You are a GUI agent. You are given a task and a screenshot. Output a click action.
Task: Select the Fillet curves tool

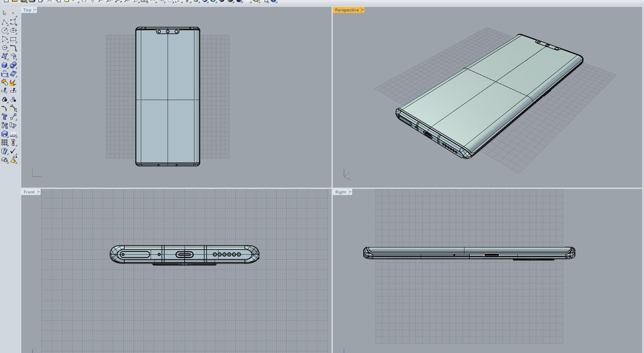tap(13, 48)
